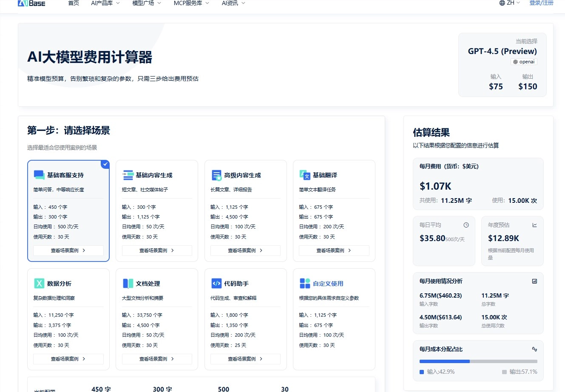Click the bar chart icon beside 每月使用情况分析
The image size is (565, 392).
click(534, 281)
